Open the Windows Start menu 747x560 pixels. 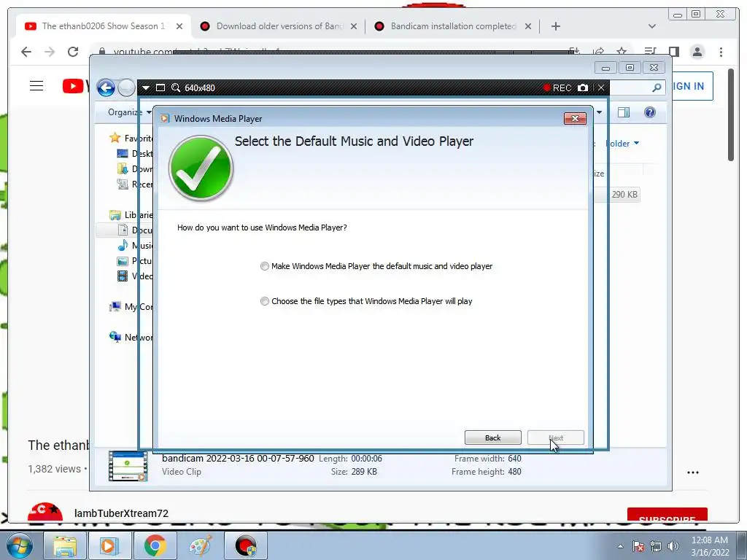point(20,545)
